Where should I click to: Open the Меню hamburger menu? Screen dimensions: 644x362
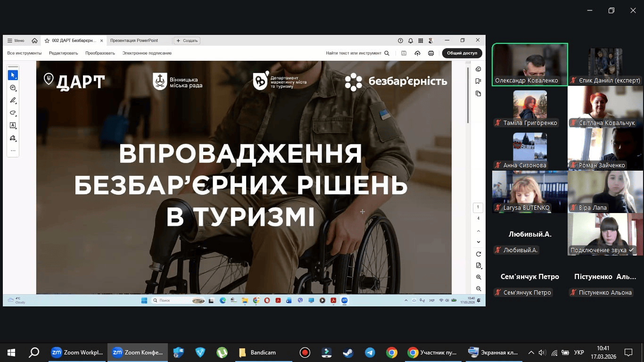point(16,41)
